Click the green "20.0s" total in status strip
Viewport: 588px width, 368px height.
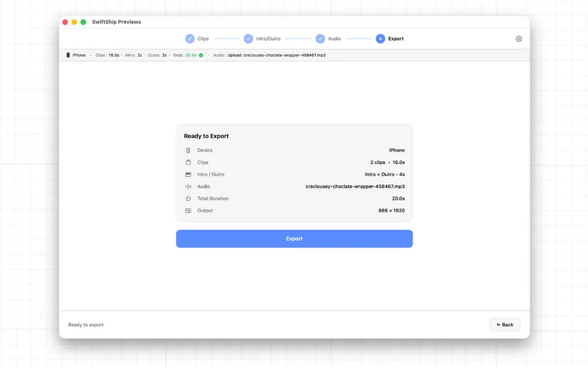(191, 55)
